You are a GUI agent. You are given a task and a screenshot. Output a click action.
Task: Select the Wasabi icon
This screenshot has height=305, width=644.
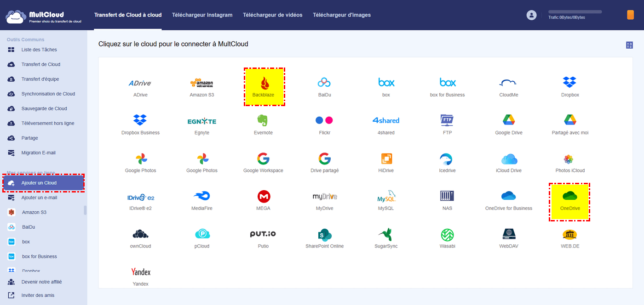coord(447,234)
